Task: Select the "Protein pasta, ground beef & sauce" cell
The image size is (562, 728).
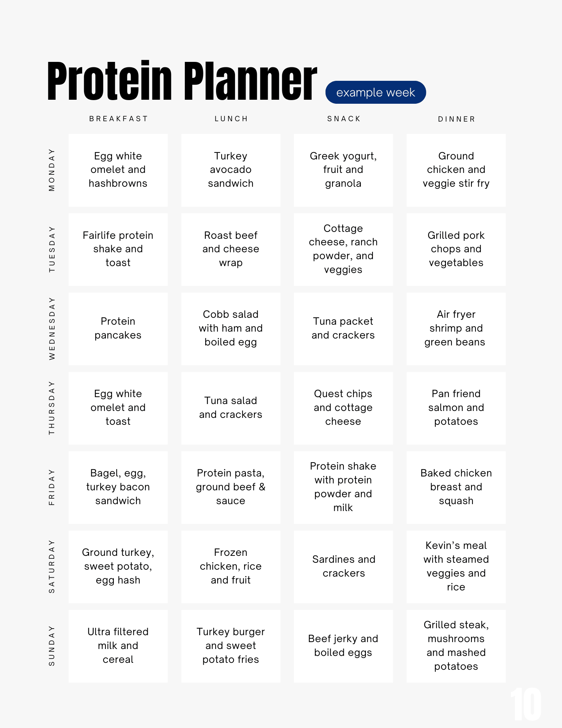Action: [x=231, y=487]
